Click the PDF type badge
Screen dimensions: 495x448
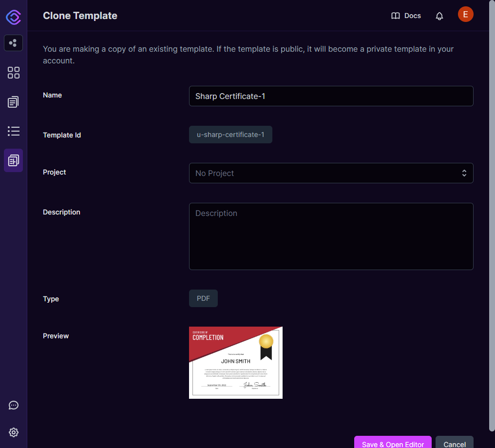pyautogui.click(x=203, y=298)
